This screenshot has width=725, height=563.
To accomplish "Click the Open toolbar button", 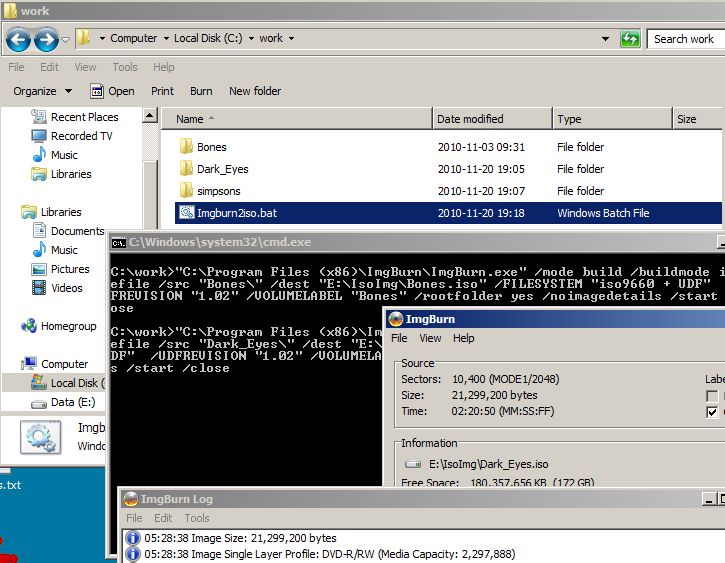I will click(112, 91).
